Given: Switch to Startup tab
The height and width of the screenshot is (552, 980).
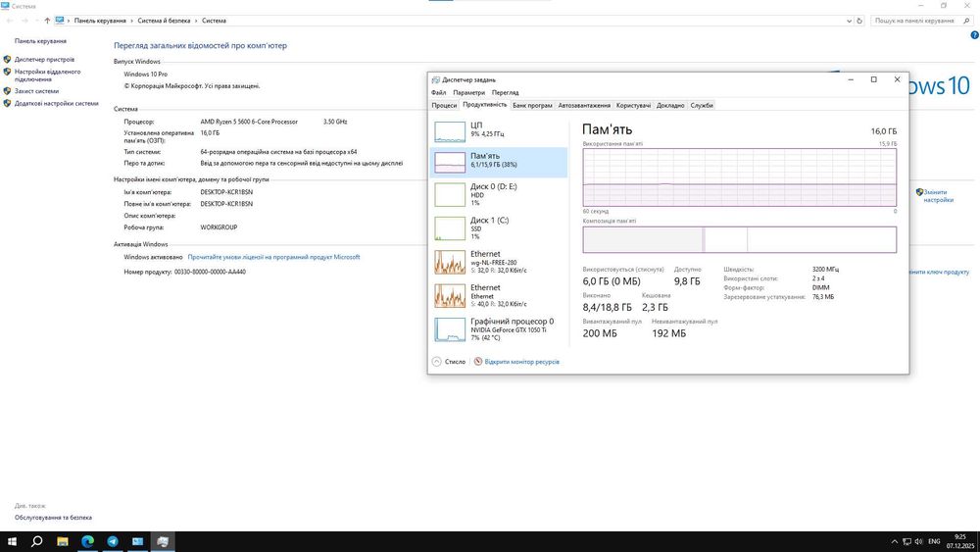Looking at the screenshot, I should point(584,106).
